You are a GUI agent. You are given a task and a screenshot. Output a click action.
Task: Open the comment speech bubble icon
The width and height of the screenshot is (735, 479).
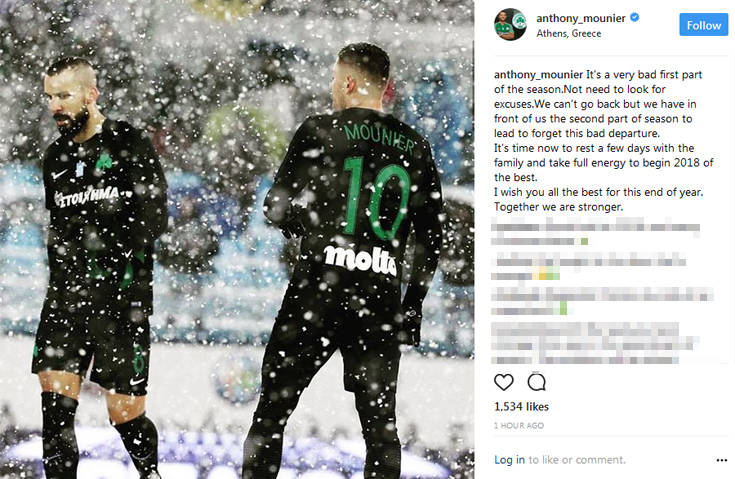(x=536, y=382)
